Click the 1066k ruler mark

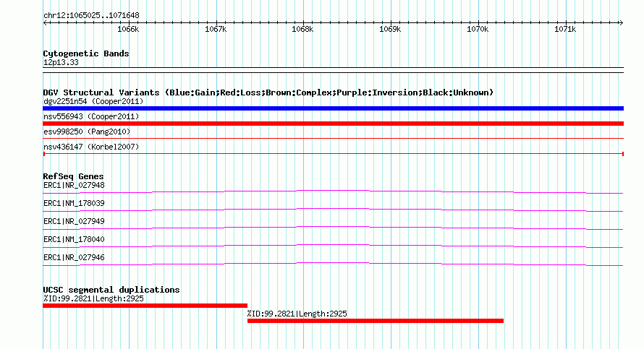point(128,29)
